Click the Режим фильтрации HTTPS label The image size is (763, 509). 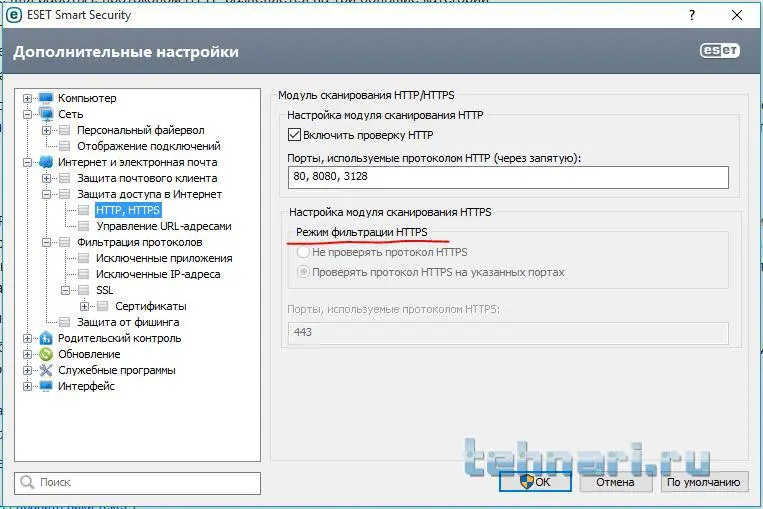click(x=362, y=232)
